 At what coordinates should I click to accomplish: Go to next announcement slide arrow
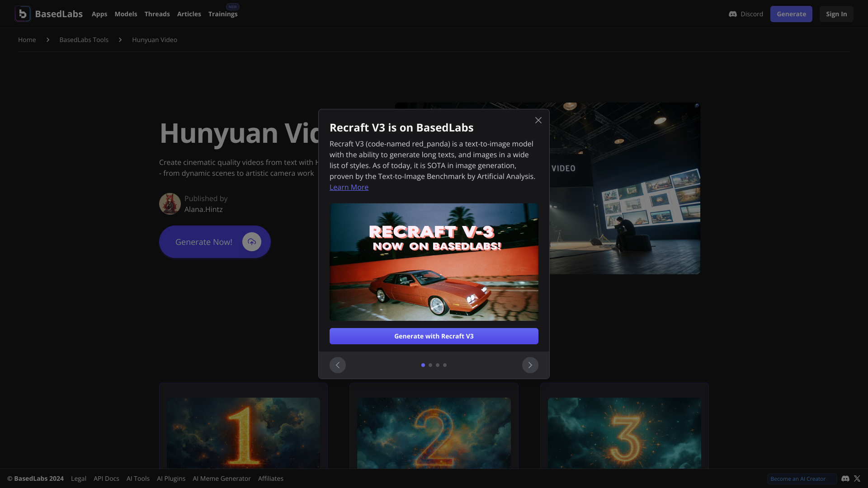pyautogui.click(x=530, y=365)
